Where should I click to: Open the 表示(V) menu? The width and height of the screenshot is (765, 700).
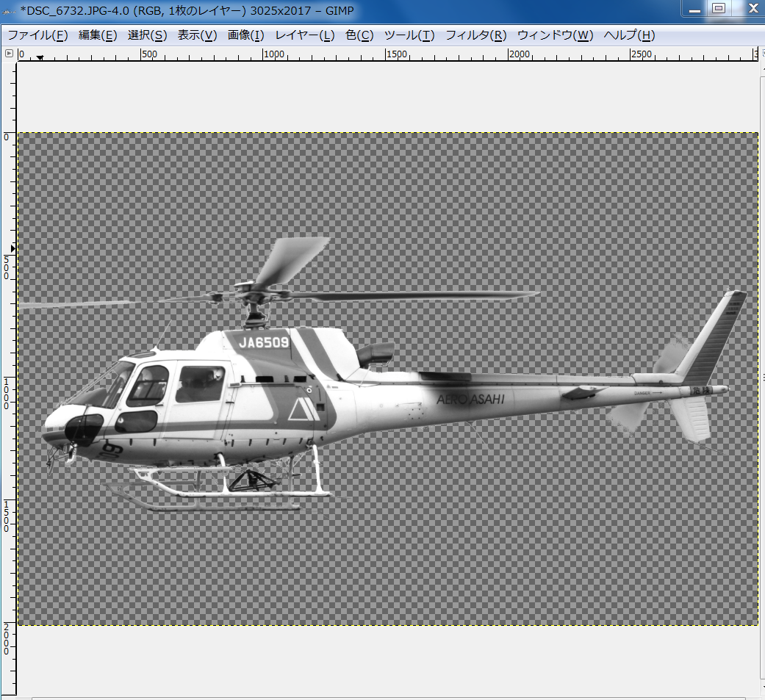point(197,35)
